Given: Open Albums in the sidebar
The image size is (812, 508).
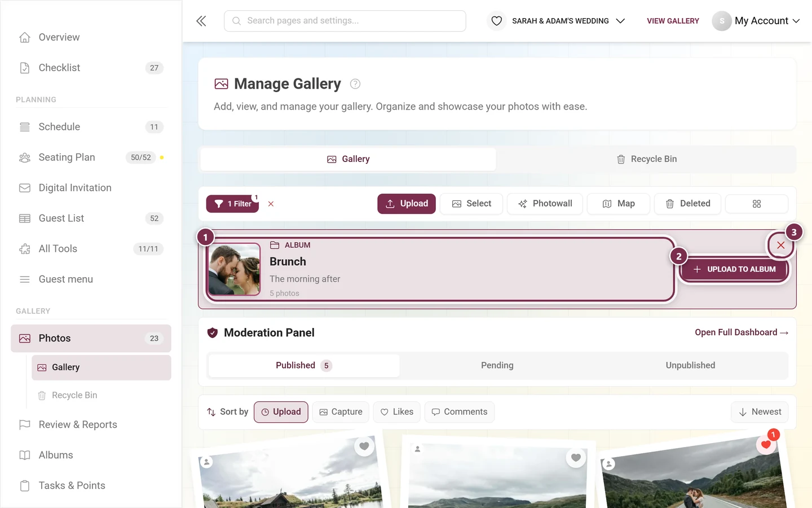Looking at the screenshot, I should point(91,456).
